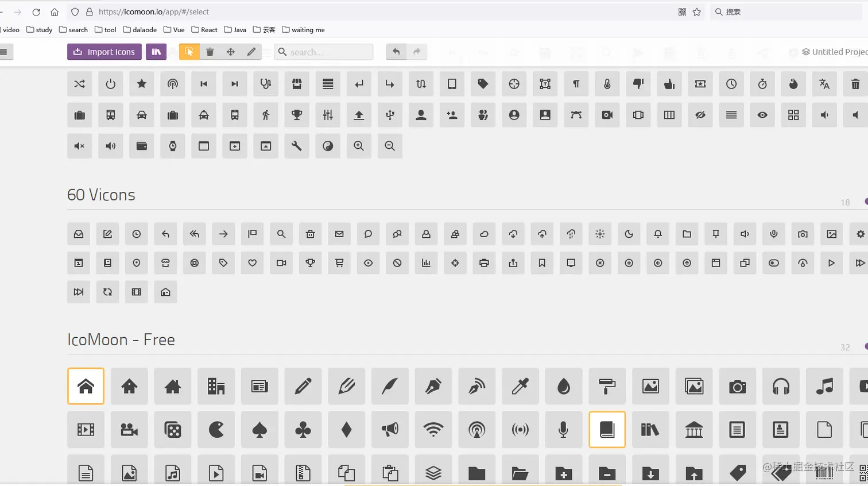Select the Vicons settings gear icon
This screenshot has width=868, height=486.
tap(860, 234)
